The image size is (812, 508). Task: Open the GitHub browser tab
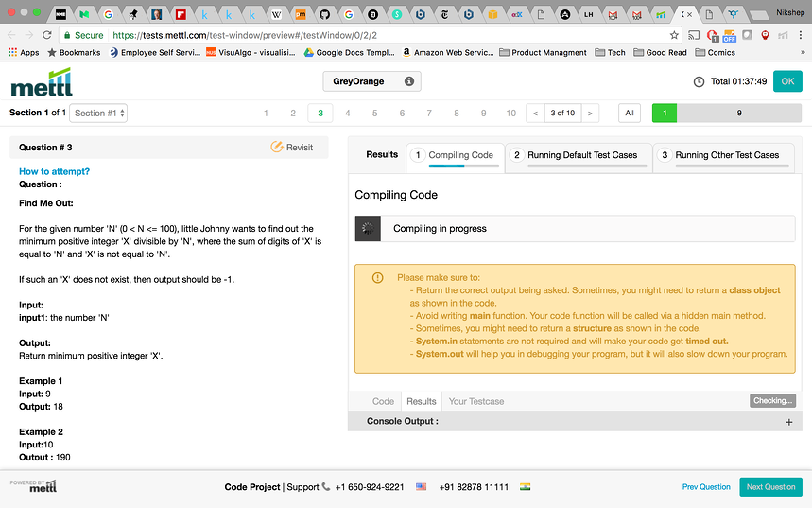coord(324,14)
